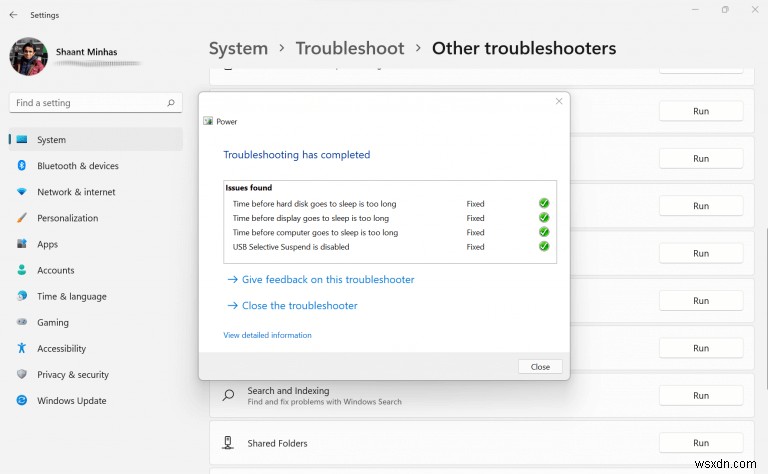The height and width of the screenshot is (474, 768).
Task: Run the Shared Folders troubleshooter
Action: [x=700, y=443]
